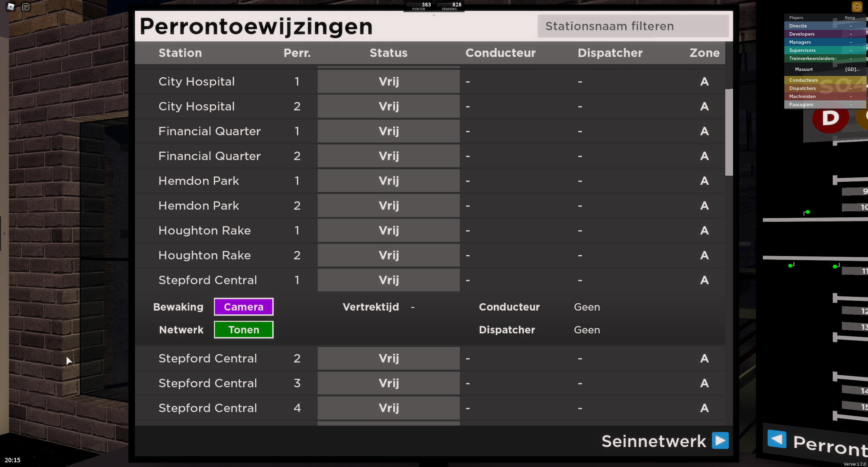Click the Stationsnaam filteren search field
The image size is (868, 467).
pyautogui.click(x=633, y=26)
